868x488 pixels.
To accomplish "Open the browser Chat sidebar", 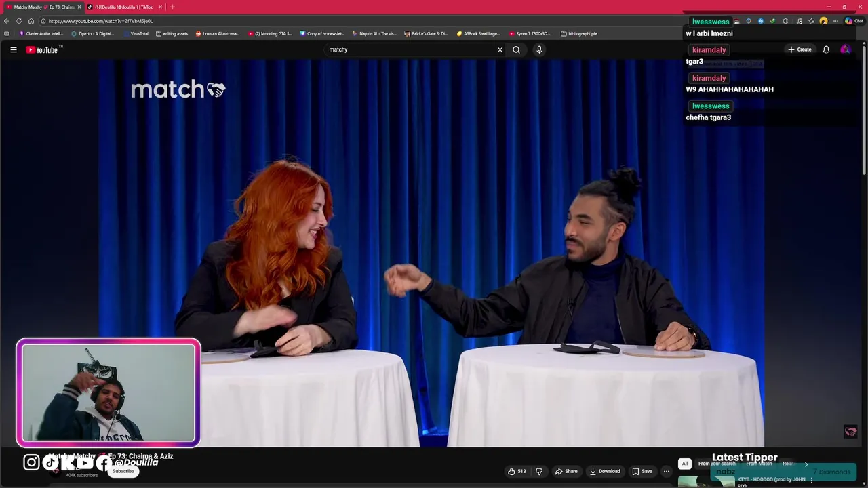I will coord(854,21).
